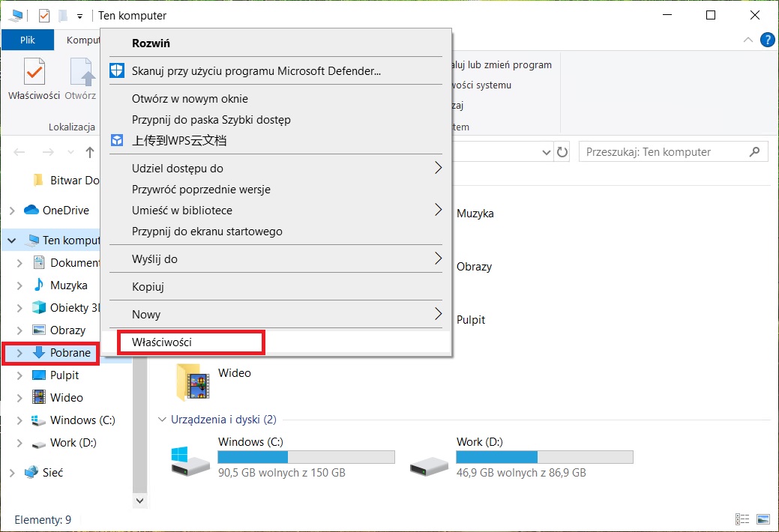Click navigation pane scrollbar down arrow

tap(139, 499)
